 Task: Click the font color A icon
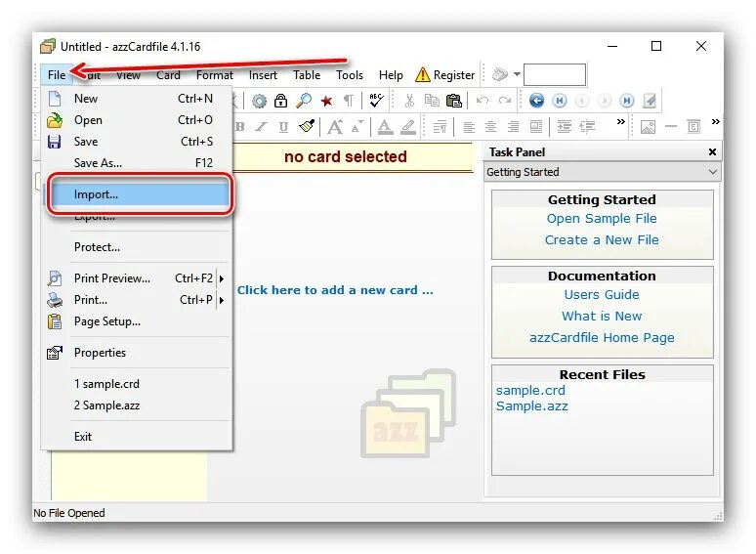click(x=385, y=127)
